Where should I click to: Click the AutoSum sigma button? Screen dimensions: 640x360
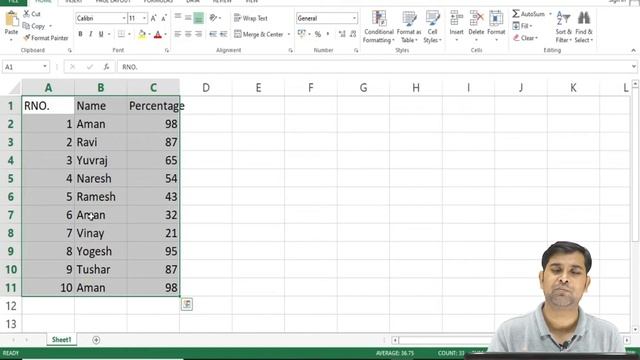(x=528, y=14)
